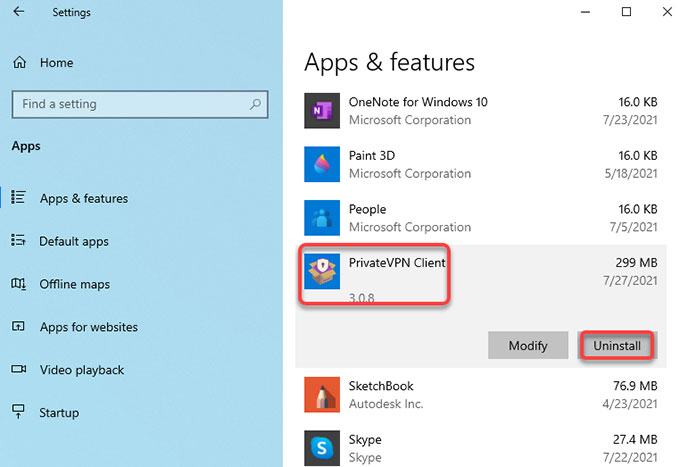Uninstall the PrivateVPN Client
Image resolution: width=680 pixels, height=467 pixels.
click(x=617, y=346)
